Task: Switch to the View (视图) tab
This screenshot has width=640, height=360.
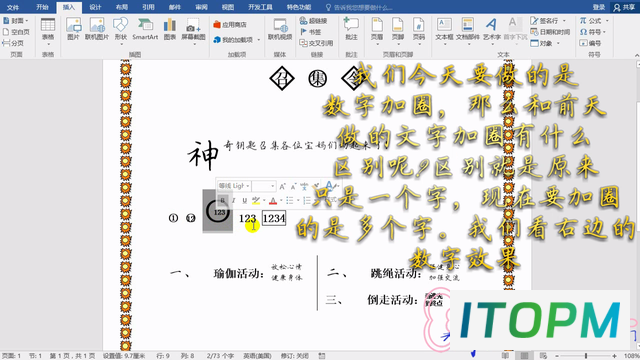Action: point(228,7)
